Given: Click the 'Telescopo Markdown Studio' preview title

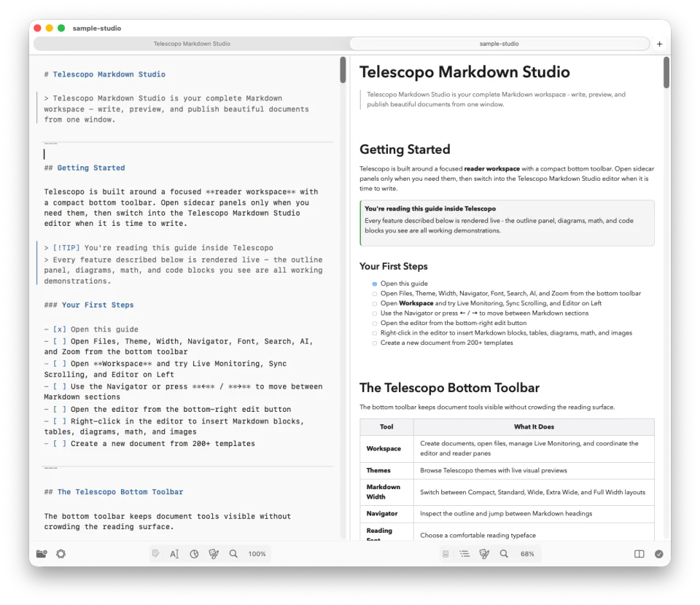Looking at the screenshot, I should click(x=464, y=72).
